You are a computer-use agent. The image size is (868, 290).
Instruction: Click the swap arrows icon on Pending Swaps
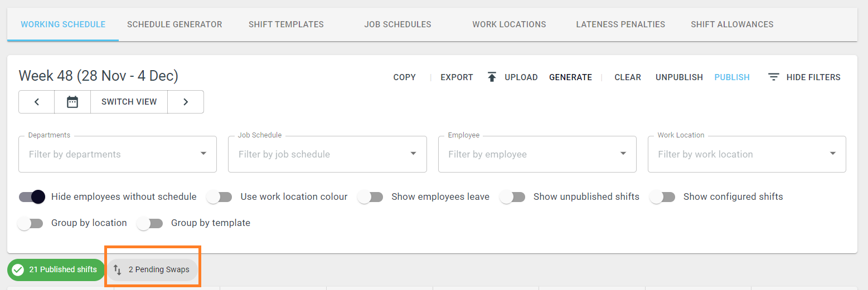click(118, 269)
